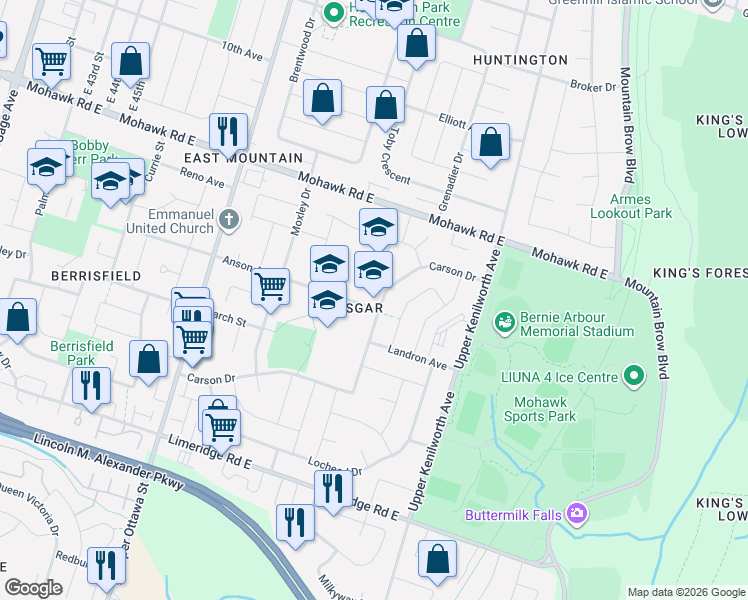Click the restaurant marker beside Lochearn Dr
Screen dimensions: 748x600
333,491
